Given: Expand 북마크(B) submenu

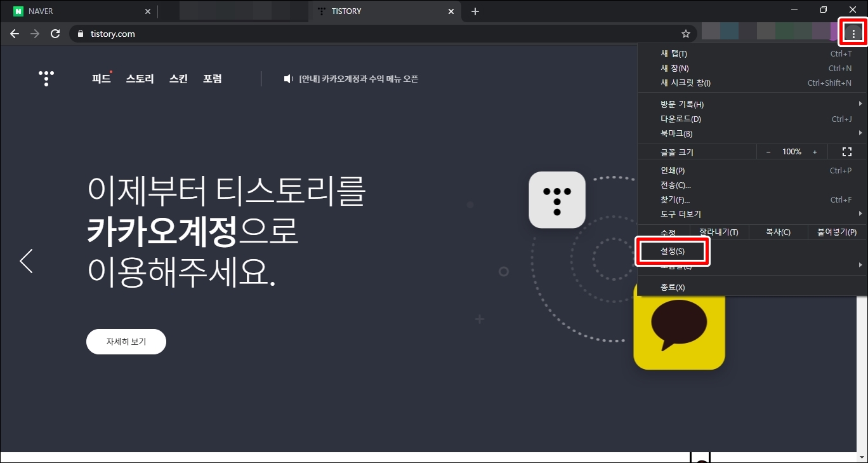Looking at the screenshot, I should [753, 133].
